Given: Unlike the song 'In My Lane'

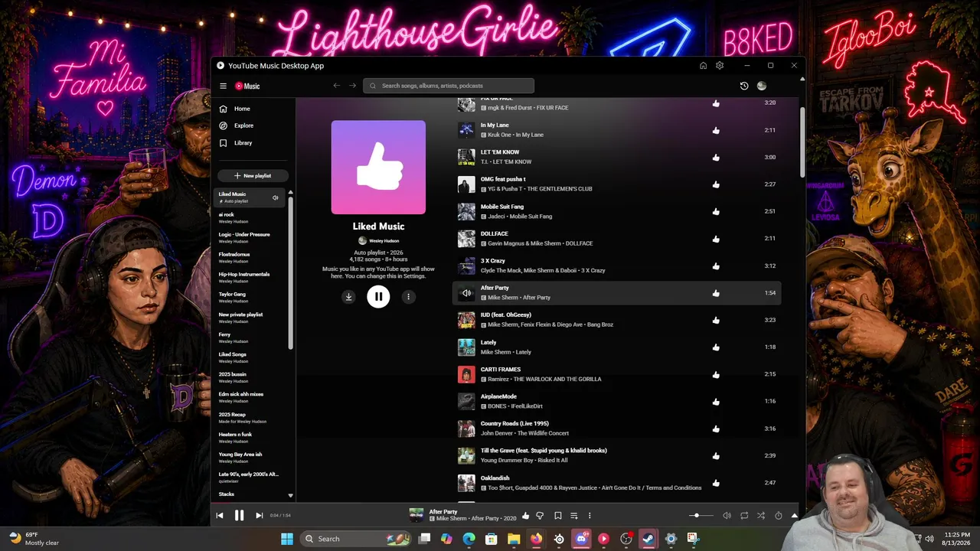Looking at the screenshot, I should click(x=716, y=130).
